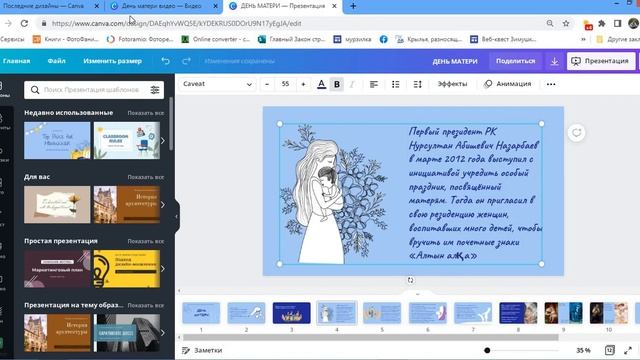
Task: Click the ДЕНЬ МАТЕРИ title field
Action: 455,61
